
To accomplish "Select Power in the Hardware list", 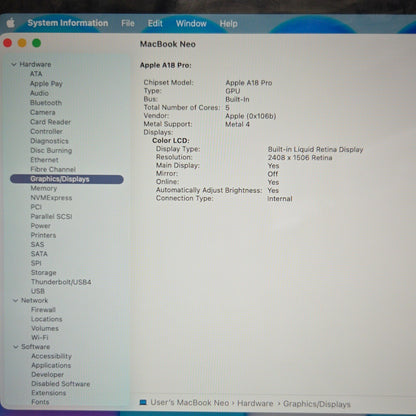I will (x=41, y=226).
